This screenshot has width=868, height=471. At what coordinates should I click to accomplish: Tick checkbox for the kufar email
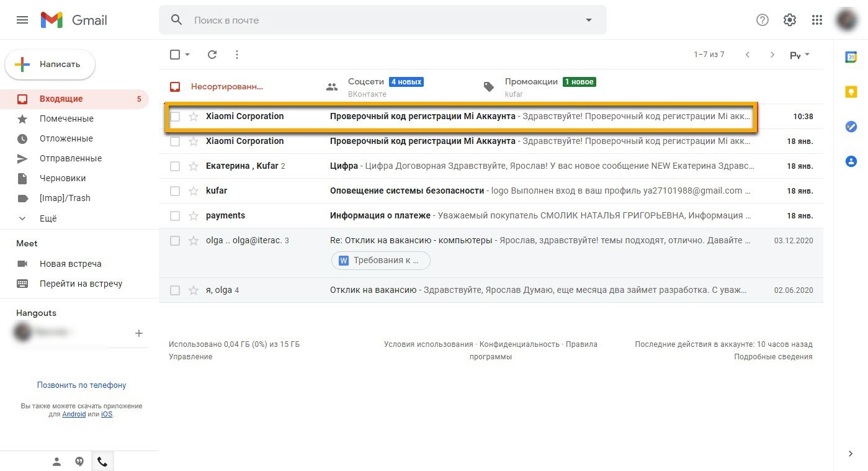point(175,191)
